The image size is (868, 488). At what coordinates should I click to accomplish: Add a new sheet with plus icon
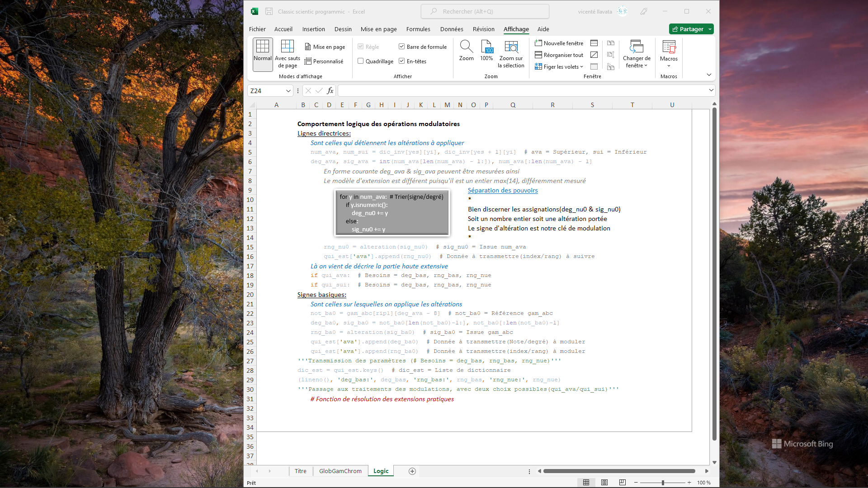[412, 471]
